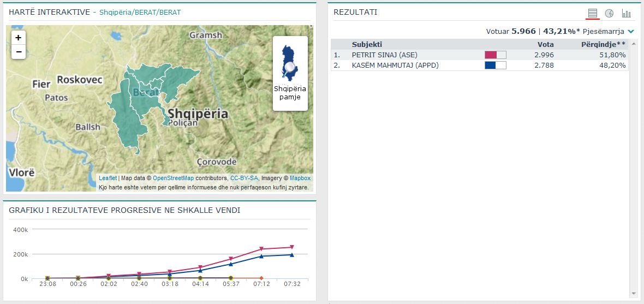The image size is (644, 304).
Task: Sort by the Përqindje column header
Action: (x=603, y=45)
